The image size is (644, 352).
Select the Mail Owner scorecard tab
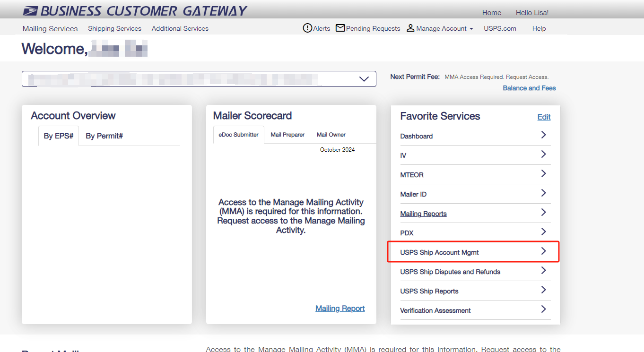[x=331, y=135]
